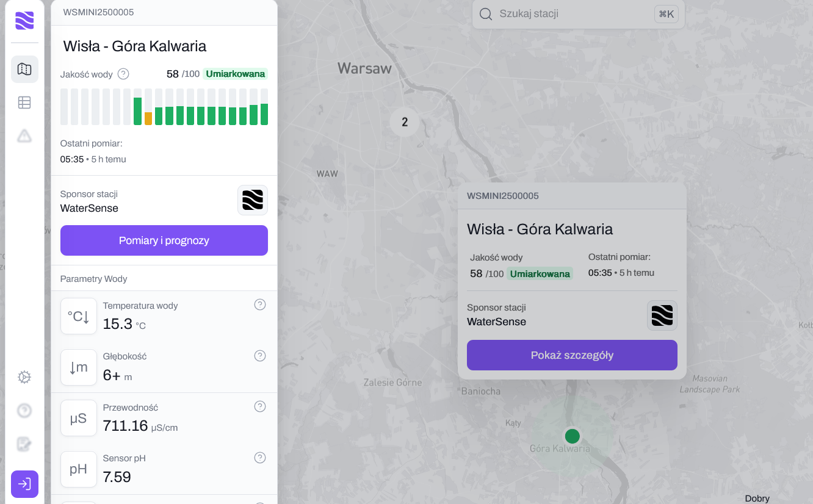This screenshot has width=813, height=504.
Task: Click the 711.16 µS/cm conductivity value
Action: point(140,426)
